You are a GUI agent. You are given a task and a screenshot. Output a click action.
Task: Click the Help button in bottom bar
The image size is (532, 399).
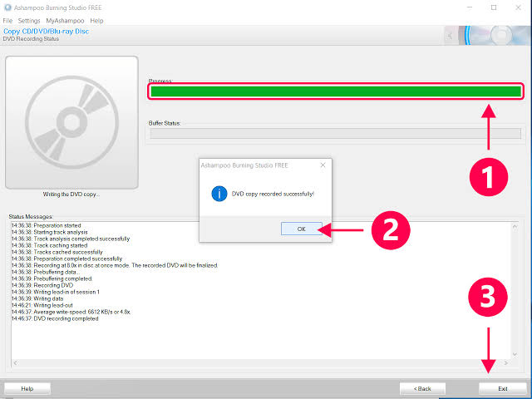(27, 388)
